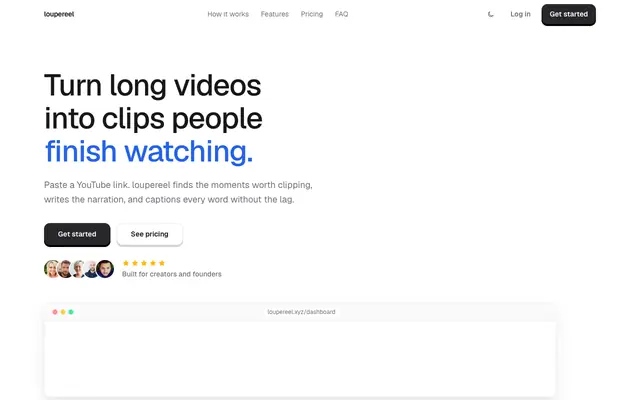Click the See pricing button
Viewport: 640px width, 400px height.
pos(149,235)
